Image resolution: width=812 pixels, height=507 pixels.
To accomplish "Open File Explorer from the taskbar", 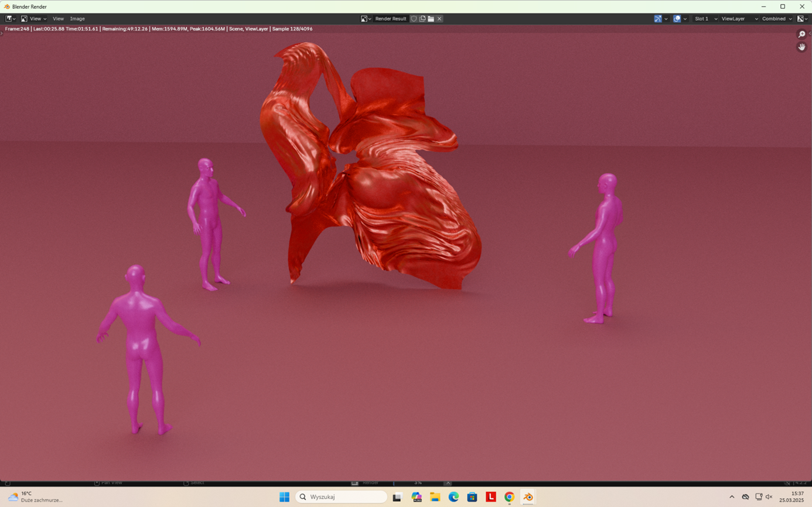I will 435,497.
